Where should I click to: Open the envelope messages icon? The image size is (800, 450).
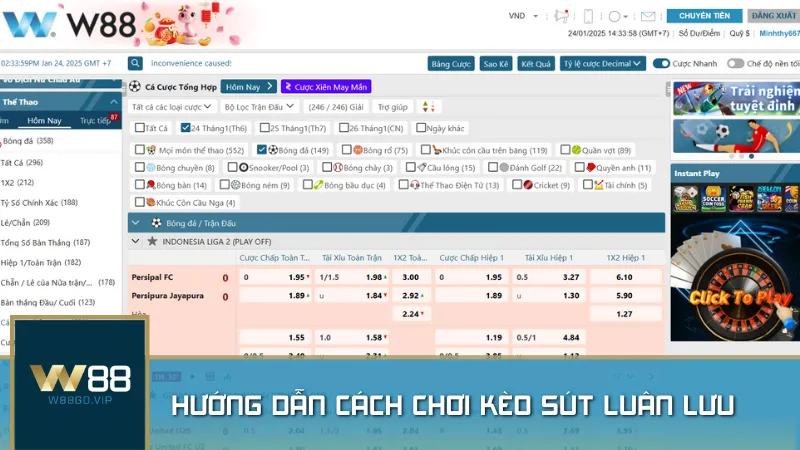click(x=648, y=16)
